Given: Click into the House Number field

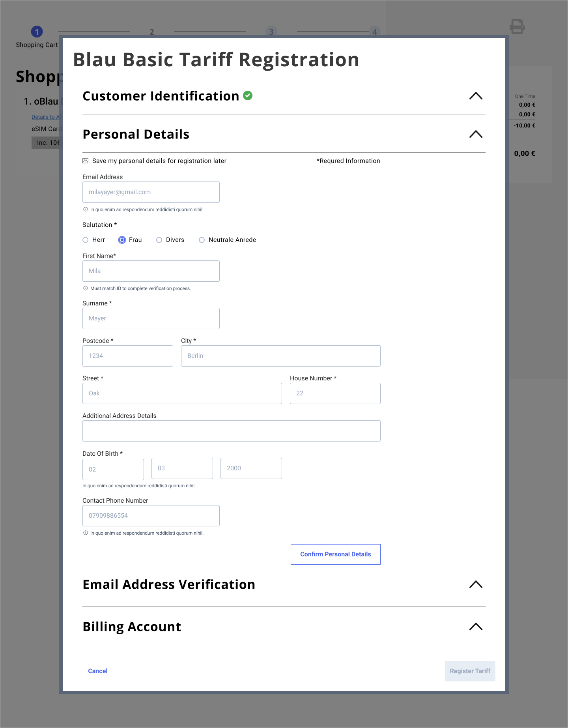Looking at the screenshot, I should point(335,393).
